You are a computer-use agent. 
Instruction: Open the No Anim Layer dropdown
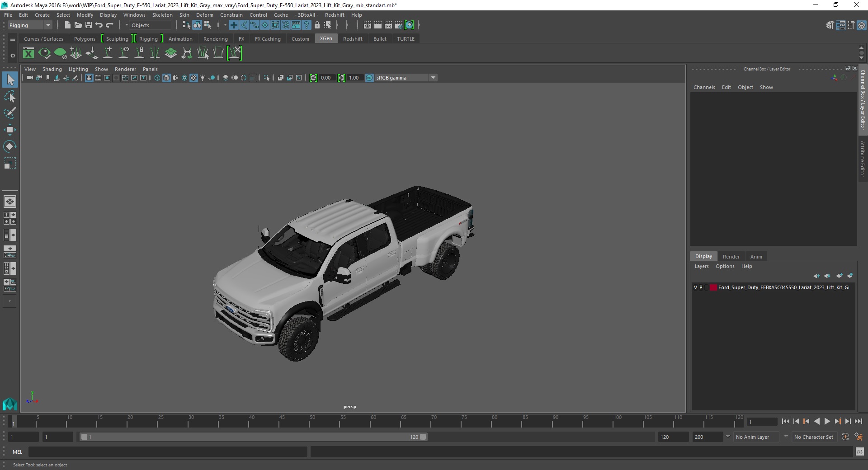(x=757, y=437)
